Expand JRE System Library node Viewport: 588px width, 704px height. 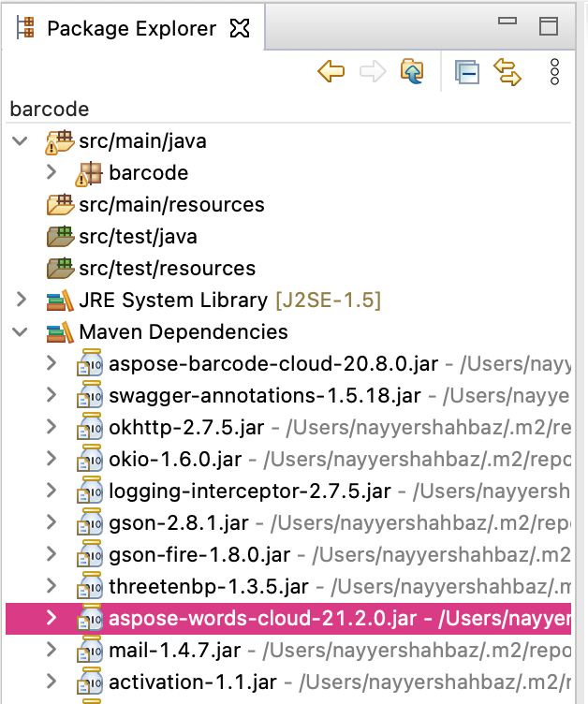tap(19, 301)
